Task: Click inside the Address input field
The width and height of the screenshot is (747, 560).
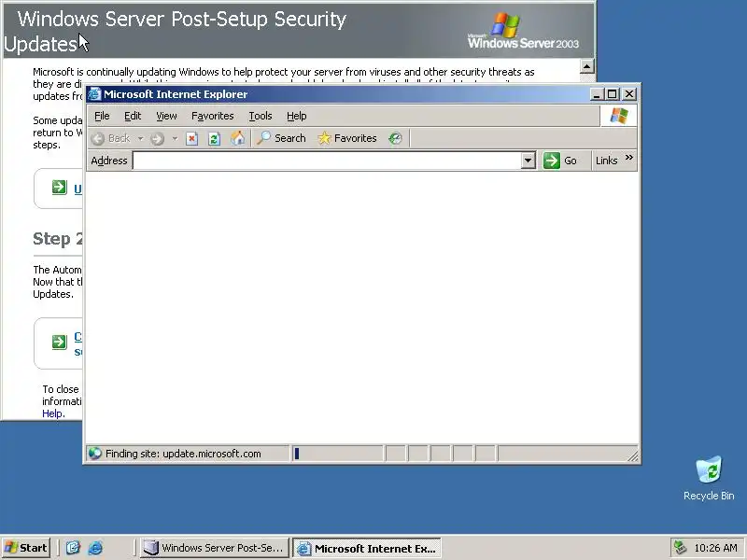Action: point(327,161)
